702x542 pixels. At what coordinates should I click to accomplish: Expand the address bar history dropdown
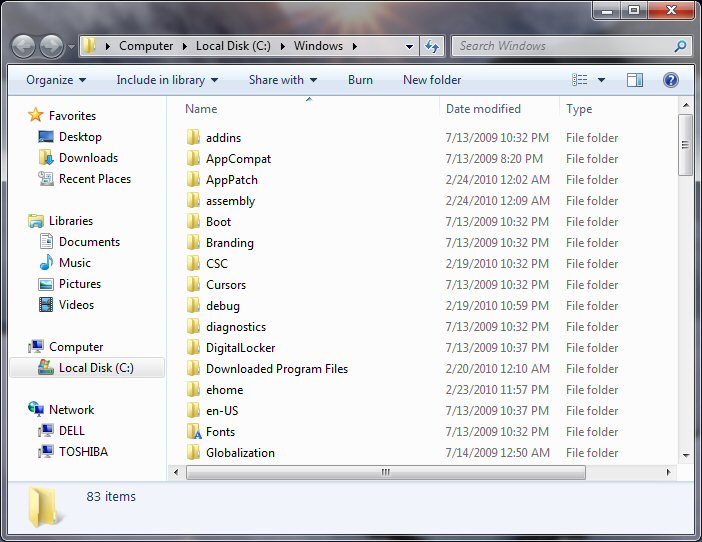tap(410, 46)
